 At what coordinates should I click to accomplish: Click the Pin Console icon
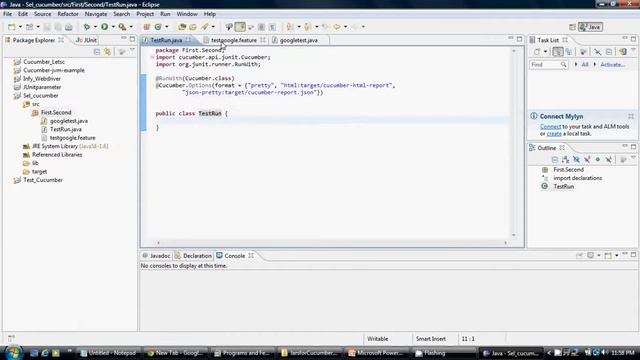click(580, 256)
